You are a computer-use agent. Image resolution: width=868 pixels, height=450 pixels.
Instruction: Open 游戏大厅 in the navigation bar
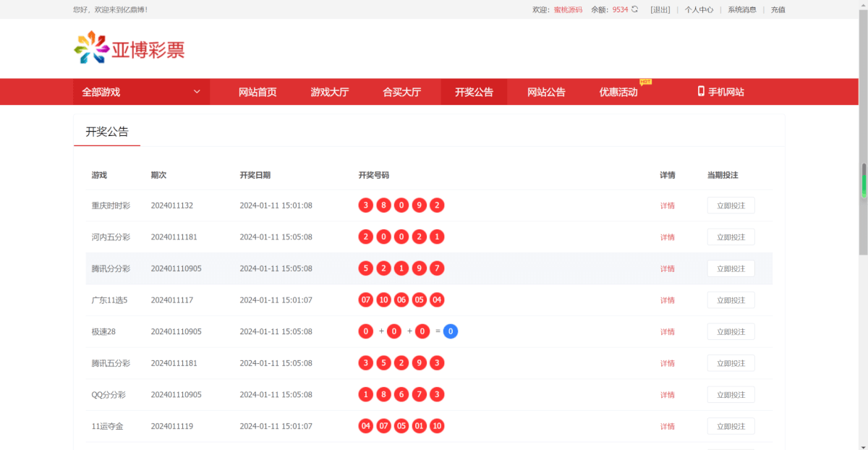pos(329,92)
